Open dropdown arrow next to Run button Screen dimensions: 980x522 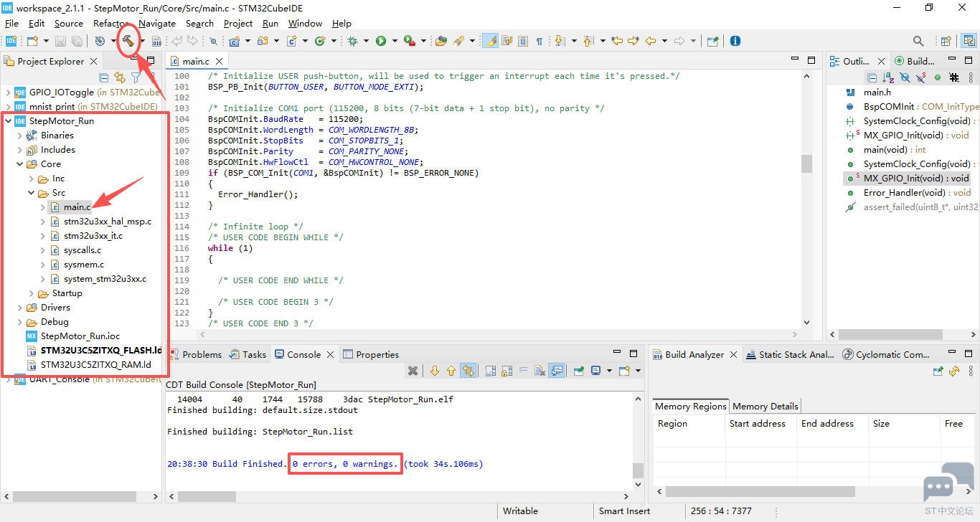[395, 41]
